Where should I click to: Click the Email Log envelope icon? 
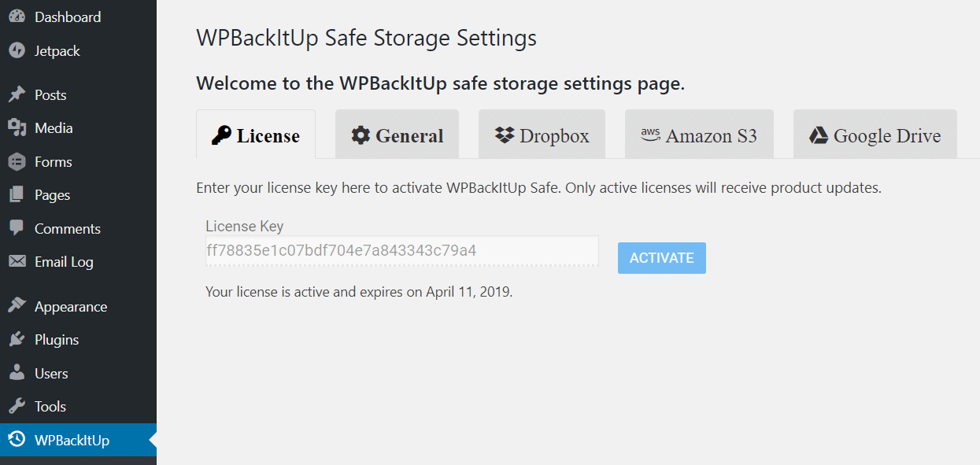(x=17, y=262)
